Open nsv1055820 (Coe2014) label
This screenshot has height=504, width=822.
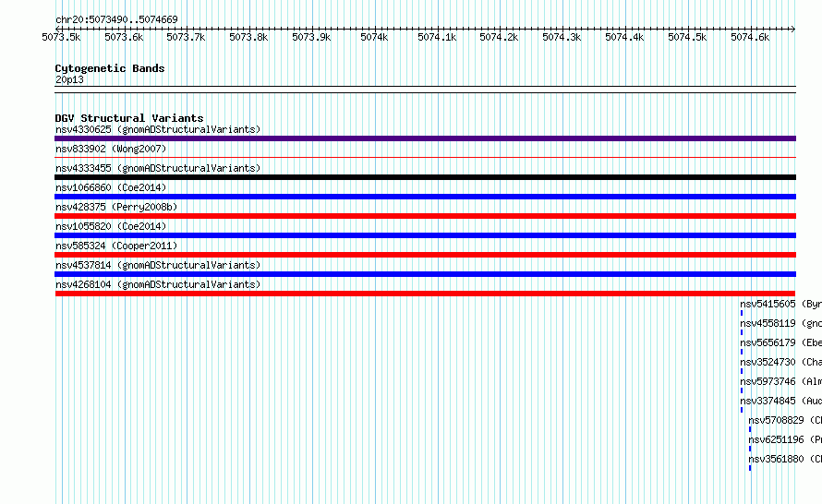pos(111,226)
